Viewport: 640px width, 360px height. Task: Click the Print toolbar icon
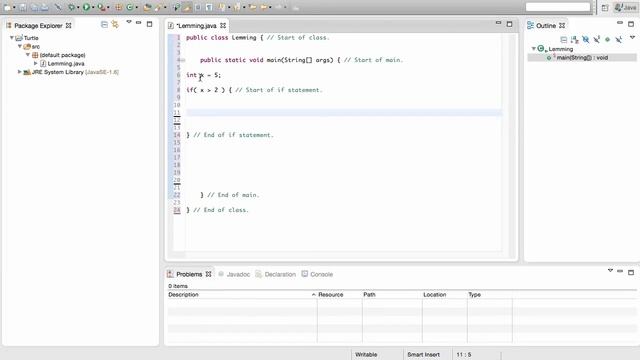tap(44, 7)
